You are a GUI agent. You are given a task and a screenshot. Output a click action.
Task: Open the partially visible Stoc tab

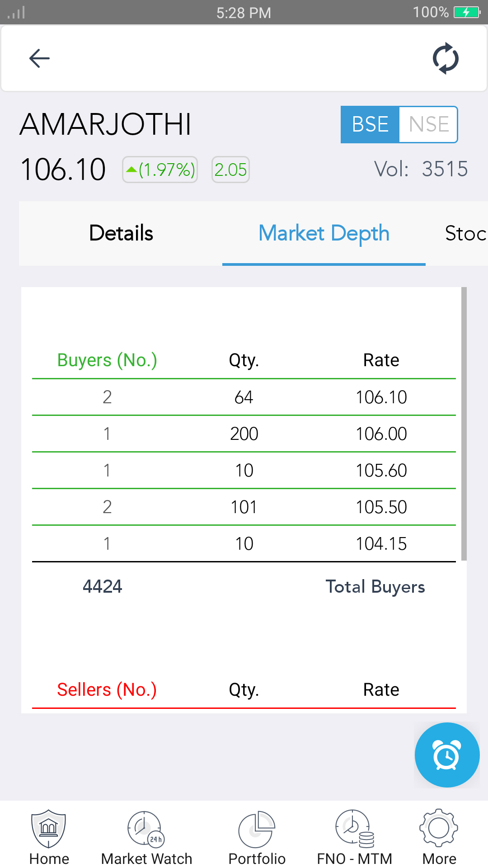[465, 233]
